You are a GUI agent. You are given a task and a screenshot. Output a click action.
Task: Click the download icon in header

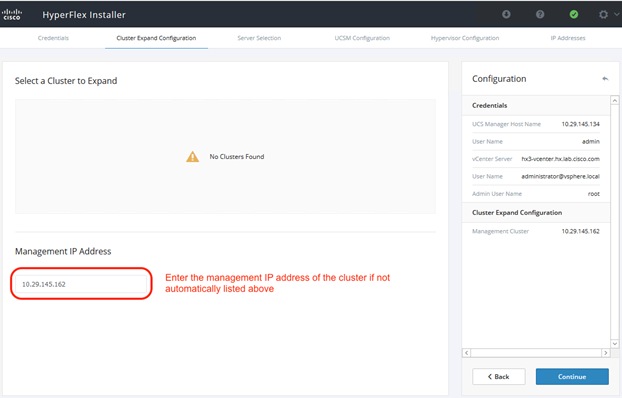click(x=506, y=14)
